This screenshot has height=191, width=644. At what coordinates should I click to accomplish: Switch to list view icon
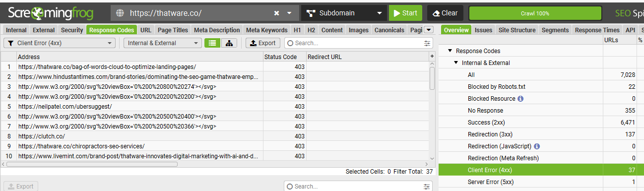pyautogui.click(x=212, y=43)
